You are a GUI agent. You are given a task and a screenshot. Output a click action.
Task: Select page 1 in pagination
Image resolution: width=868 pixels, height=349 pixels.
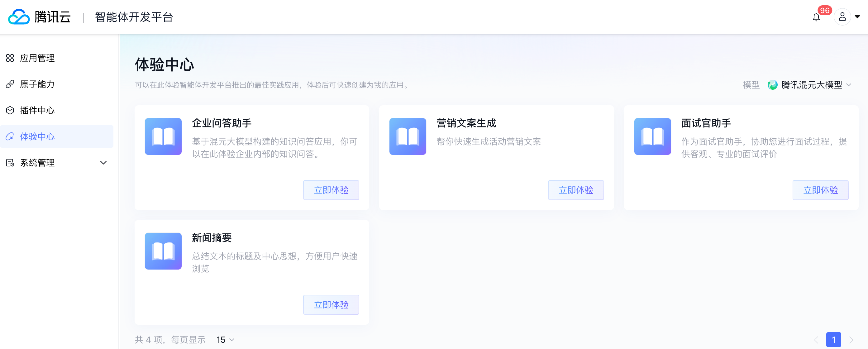click(x=833, y=340)
